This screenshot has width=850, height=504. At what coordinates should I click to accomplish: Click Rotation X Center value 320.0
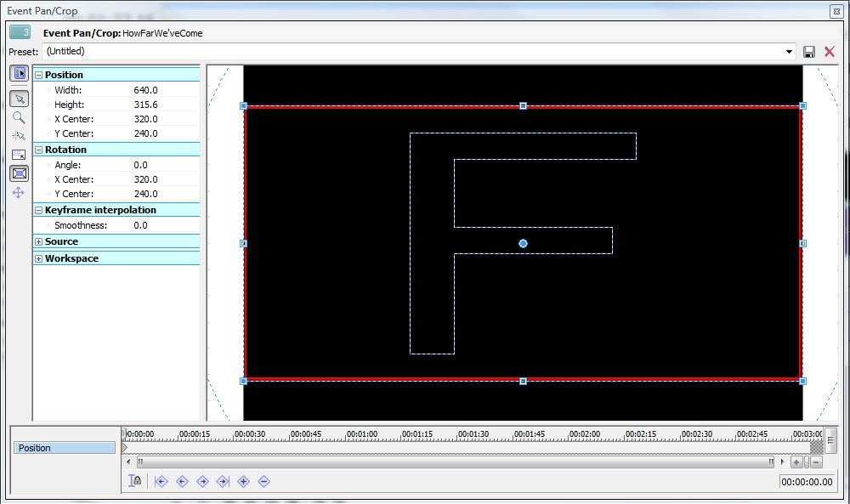coord(146,179)
